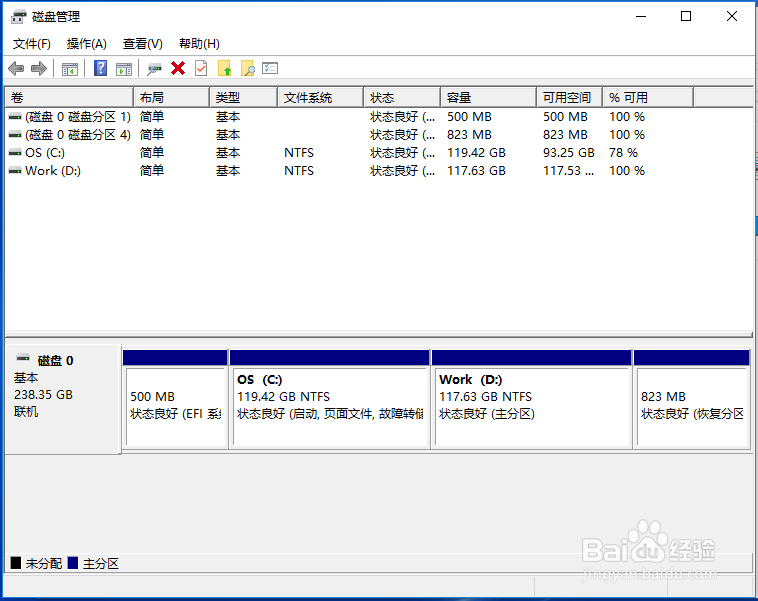The image size is (758, 601).
Task: Click the magnifier search folder icon
Action: (248, 68)
